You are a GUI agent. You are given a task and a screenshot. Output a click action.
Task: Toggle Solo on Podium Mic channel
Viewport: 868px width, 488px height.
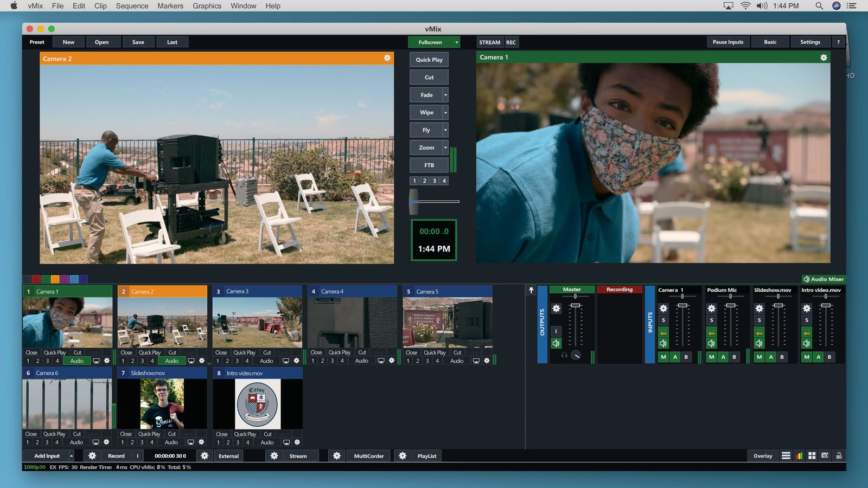pos(711,320)
